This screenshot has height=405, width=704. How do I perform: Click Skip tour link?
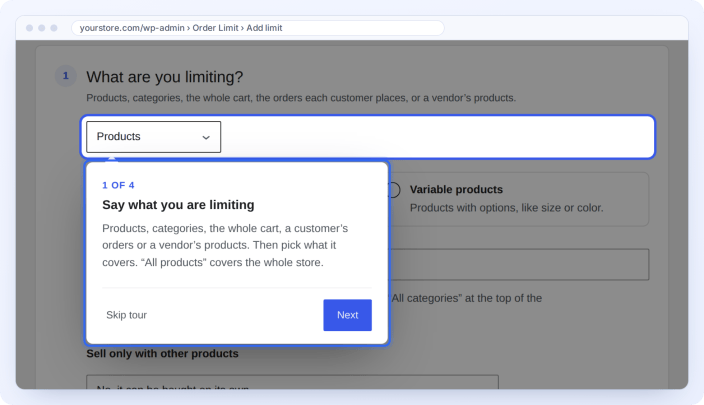[x=127, y=315]
